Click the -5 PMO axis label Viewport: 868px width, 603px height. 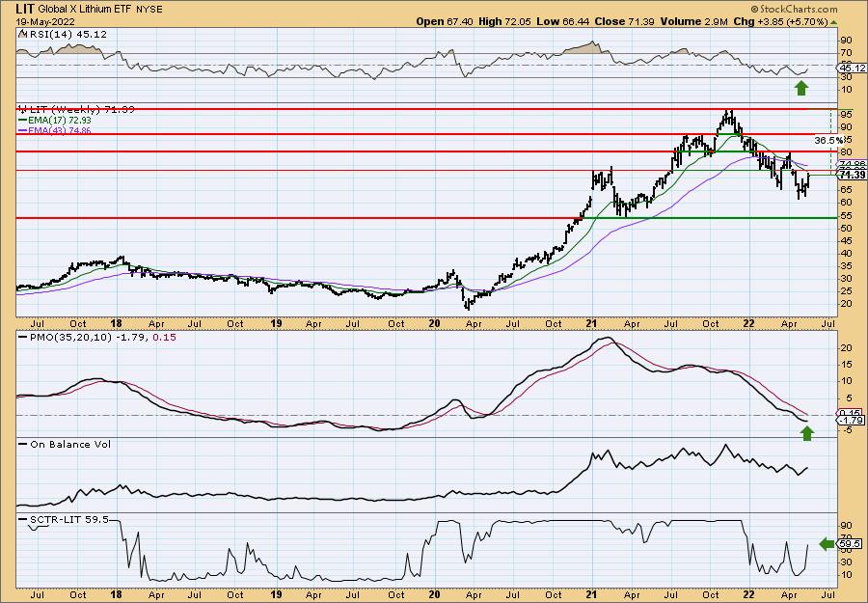pyautogui.click(x=846, y=432)
